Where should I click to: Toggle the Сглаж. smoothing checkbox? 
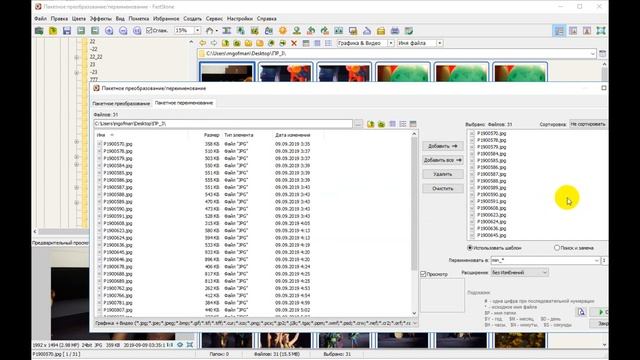pos(149,31)
